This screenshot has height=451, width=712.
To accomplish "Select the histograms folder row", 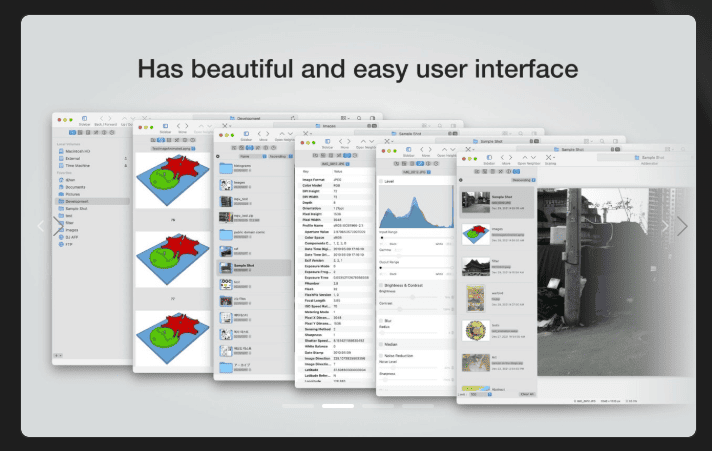I will 254,169.
